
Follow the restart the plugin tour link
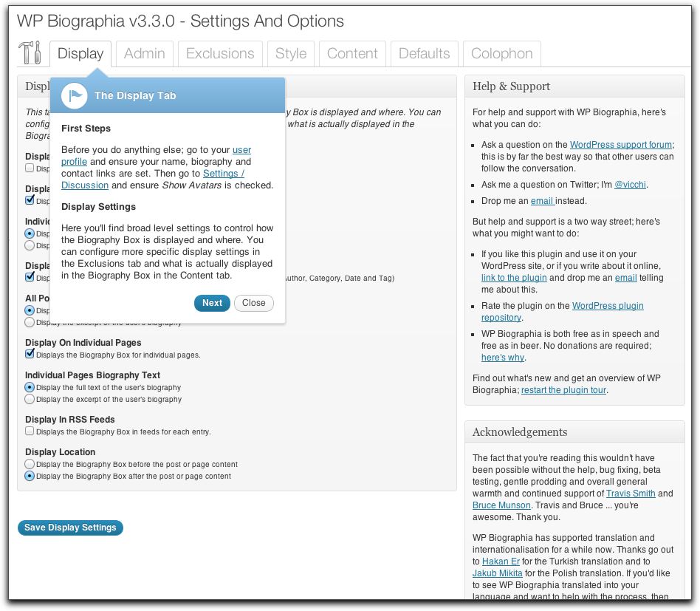(x=564, y=390)
